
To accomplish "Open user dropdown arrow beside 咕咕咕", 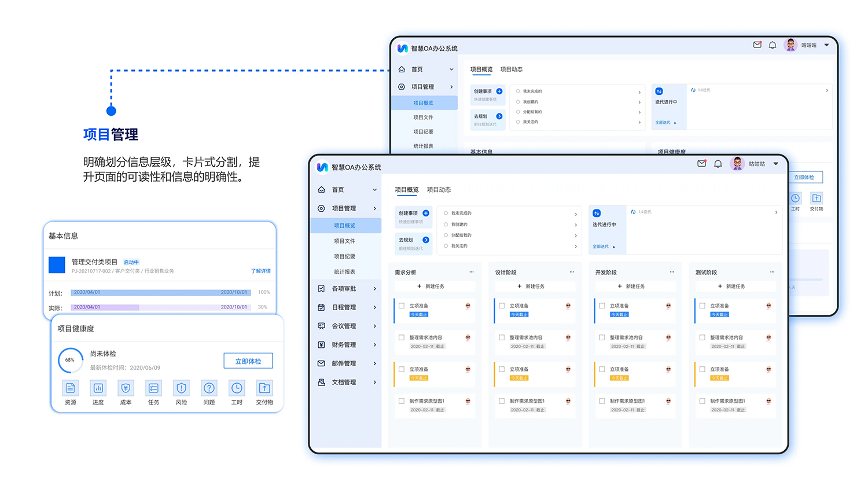I will pos(776,164).
